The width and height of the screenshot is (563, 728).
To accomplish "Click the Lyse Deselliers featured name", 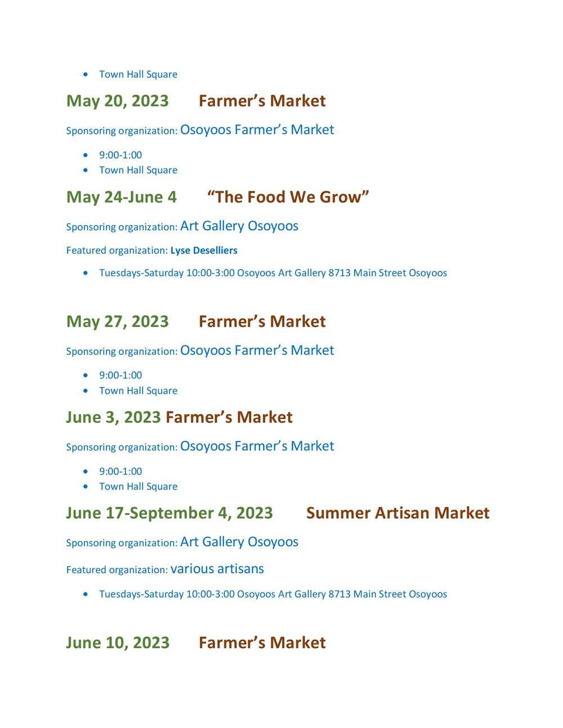I will [204, 250].
